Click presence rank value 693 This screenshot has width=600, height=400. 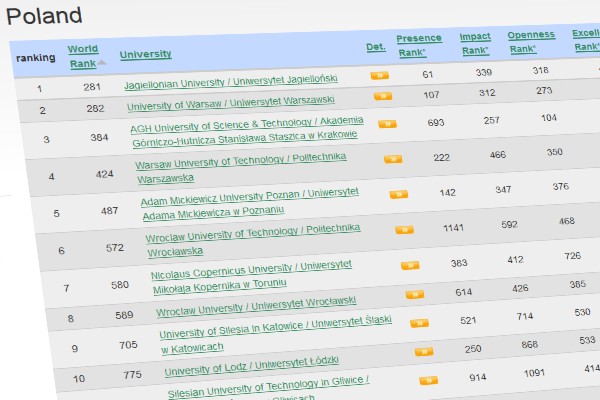click(436, 122)
